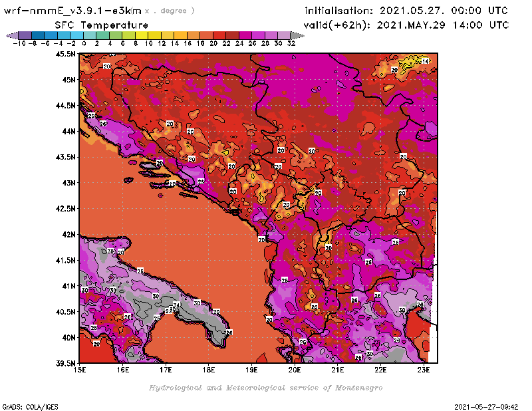Image resolution: width=532 pixels, height=411 pixels.
Task: Click the "Hydrological and Meteorological service of Montenegro" caption
Action: pyautogui.click(x=265, y=388)
